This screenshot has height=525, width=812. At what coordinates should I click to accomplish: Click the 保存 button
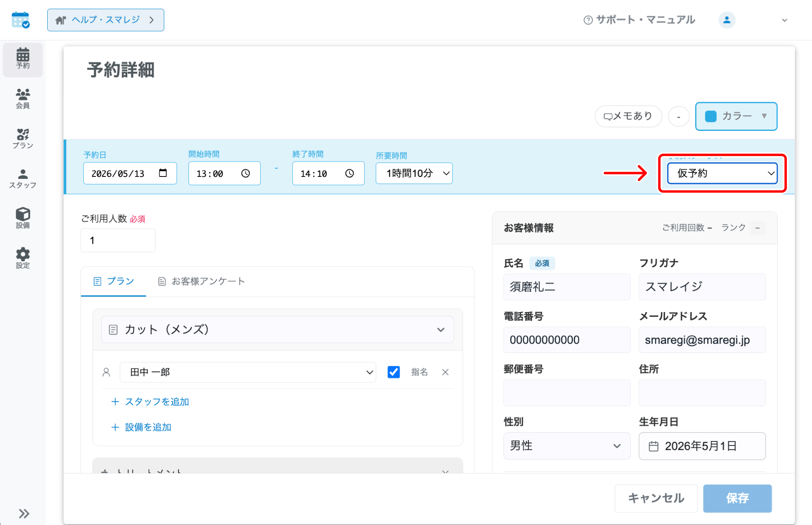click(738, 498)
